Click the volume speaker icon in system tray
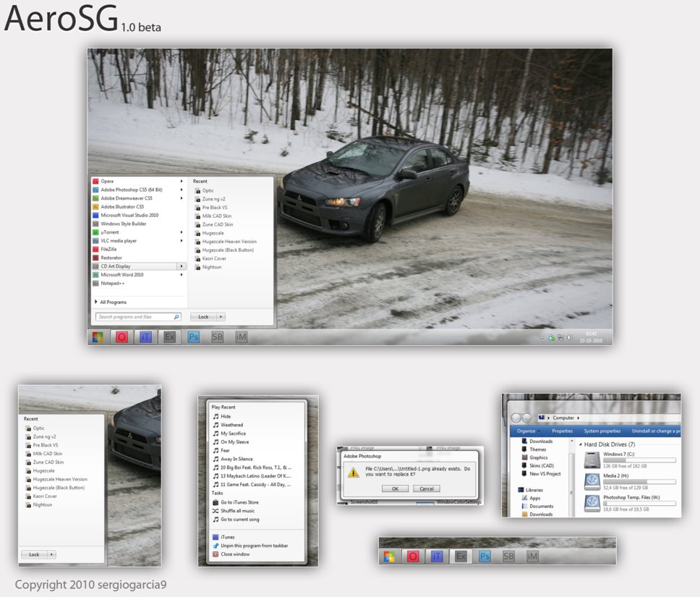 [569, 337]
